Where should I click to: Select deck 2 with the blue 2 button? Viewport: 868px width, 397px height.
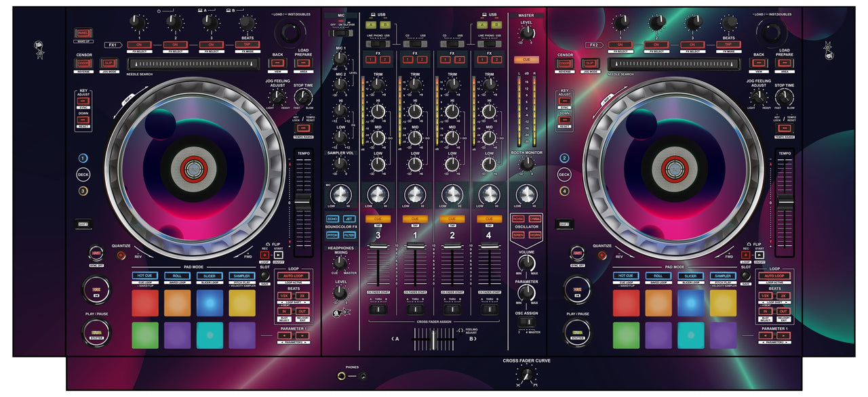click(x=564, y=158)
